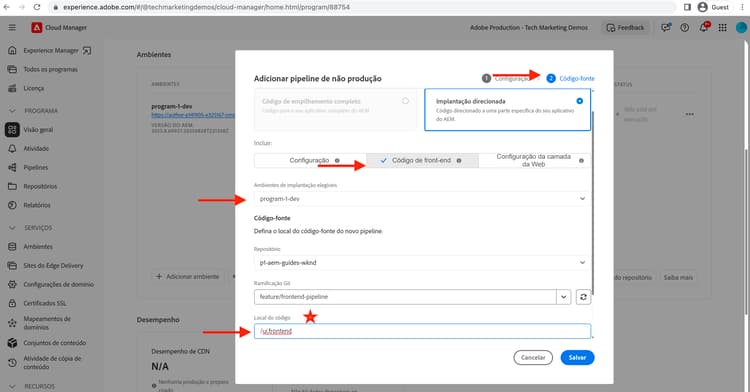750x392 pixels.
Task: Open the Experience Manager home icon
Action: click(x=12, y=50)
